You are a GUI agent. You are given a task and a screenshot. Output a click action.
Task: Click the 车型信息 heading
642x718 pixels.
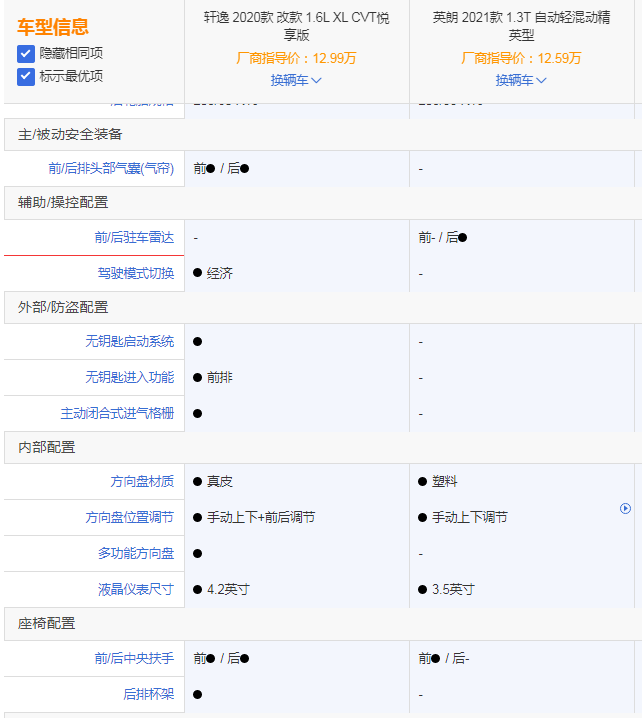coord(53,27)
